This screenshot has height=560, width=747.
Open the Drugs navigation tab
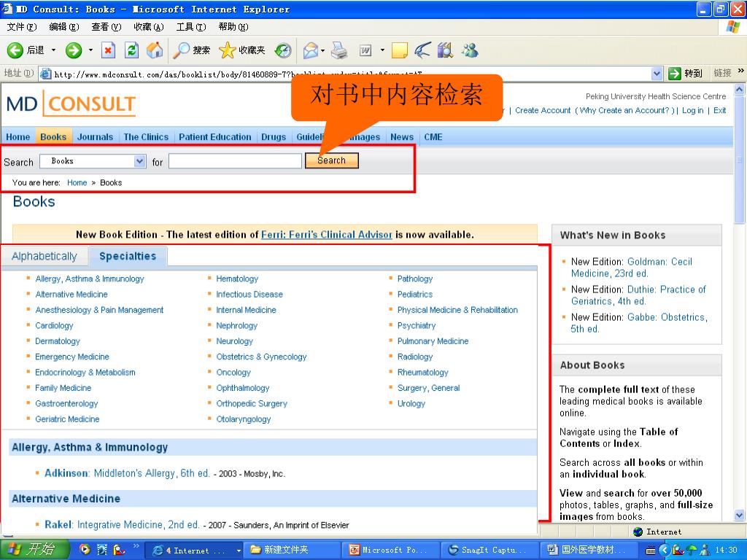274,136
